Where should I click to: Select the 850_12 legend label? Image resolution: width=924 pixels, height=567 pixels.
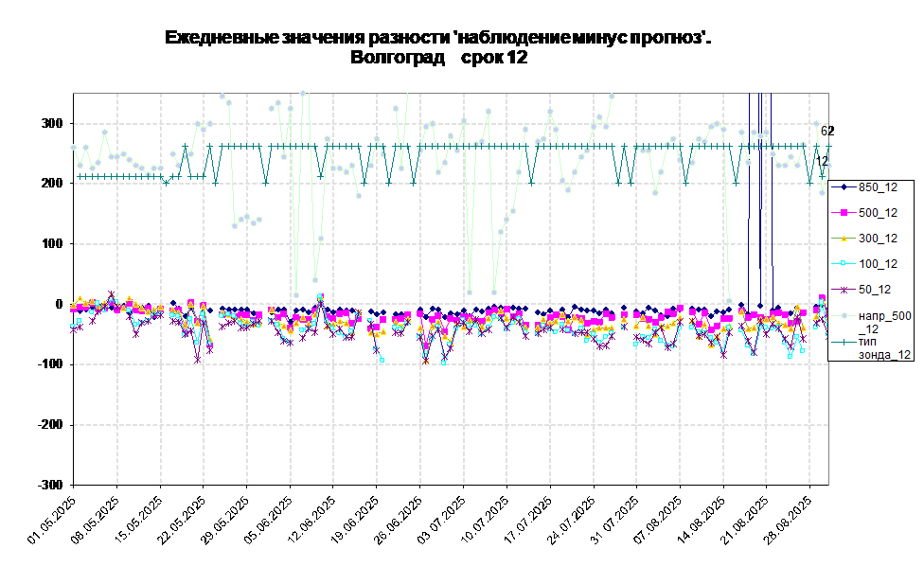[x=878, y=187]
